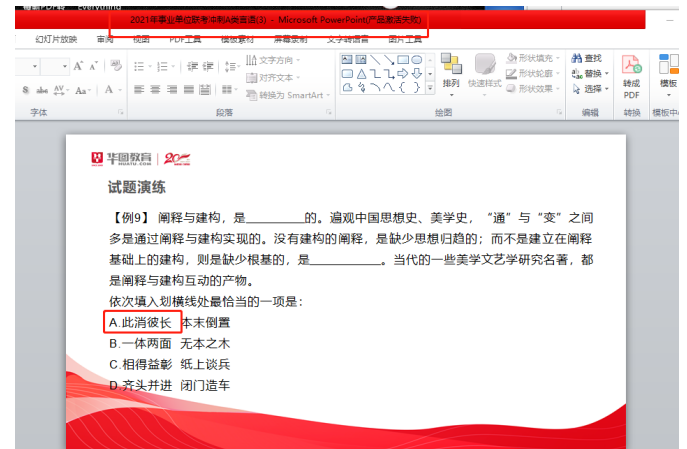Click Convert to SmartArt button
Screen dimensions: 687x449
click(289, 95)
